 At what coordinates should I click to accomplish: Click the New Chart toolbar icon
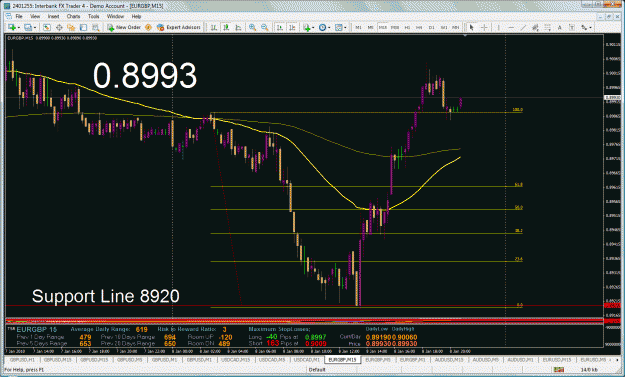tap(12, 27)
